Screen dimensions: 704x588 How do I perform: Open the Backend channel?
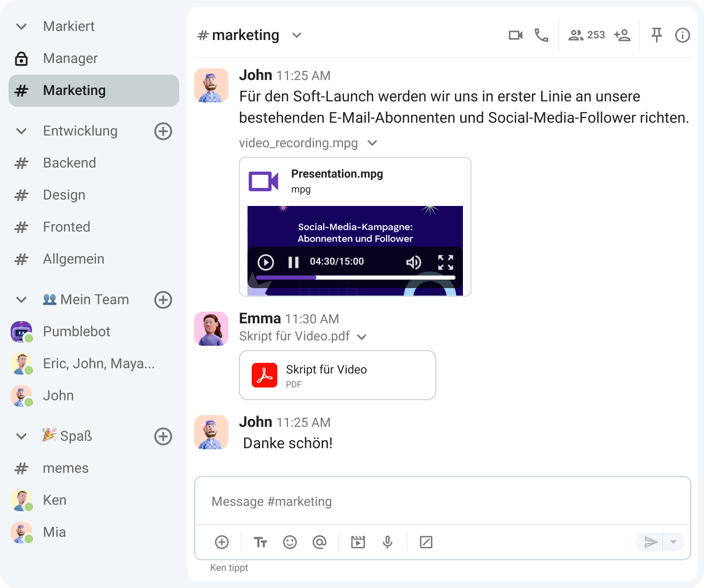point(69,163)
